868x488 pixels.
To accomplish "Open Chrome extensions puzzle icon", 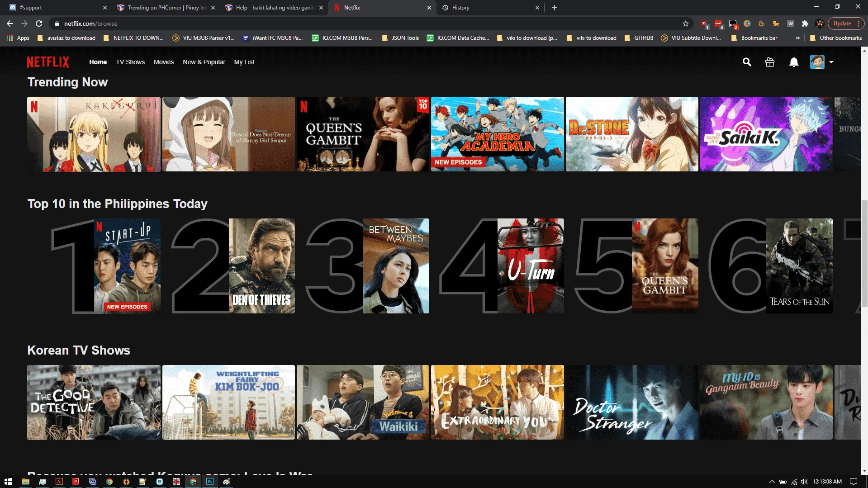I will [805, 24].
